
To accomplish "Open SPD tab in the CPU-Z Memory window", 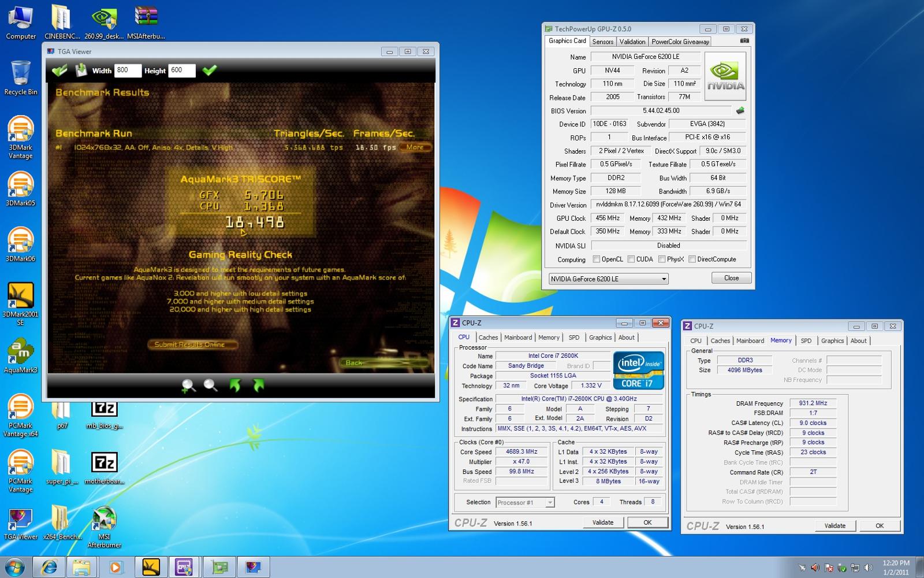I will pos(806,341).
